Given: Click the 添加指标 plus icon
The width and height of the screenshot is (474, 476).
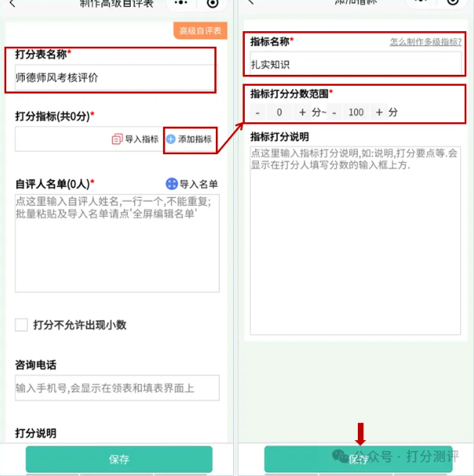Looking at the screenshot, I should tap(171, 139).
